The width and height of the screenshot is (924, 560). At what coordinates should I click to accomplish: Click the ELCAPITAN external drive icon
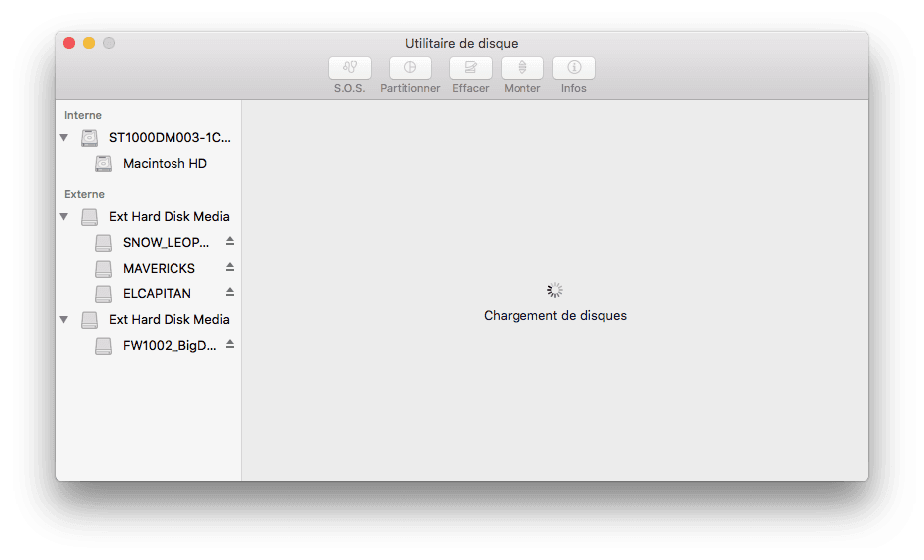click(x=104, y=294)
